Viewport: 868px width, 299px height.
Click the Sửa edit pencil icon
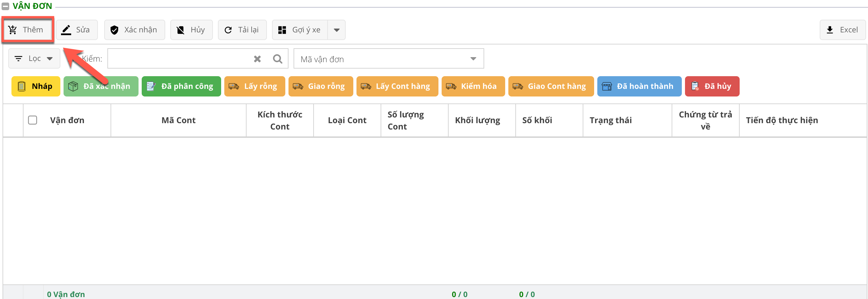point(66,30)
